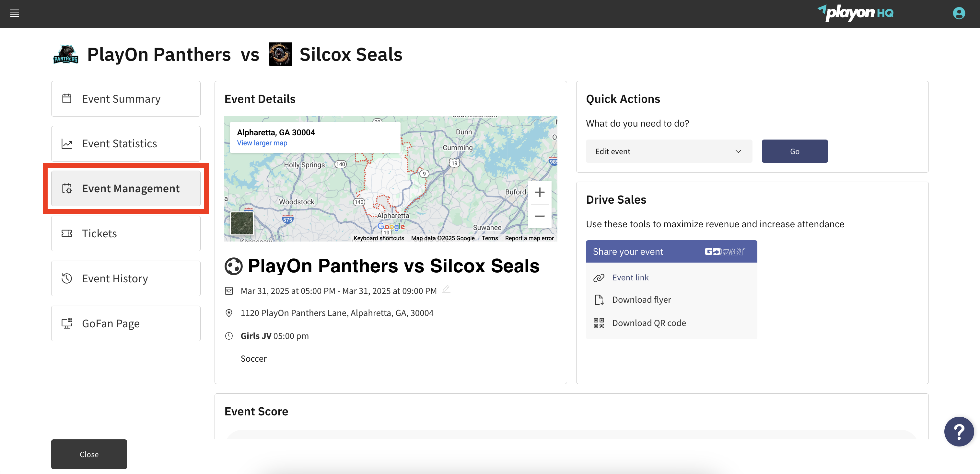Open the hamburger navigation menu
The width and height of the screenshot is (980, 474).
pos(15,13)
